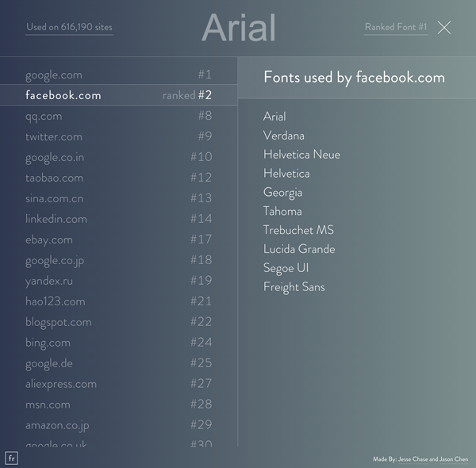
Task: Open the 'Ranked Font #1' link
Action: tap(396, 27)
